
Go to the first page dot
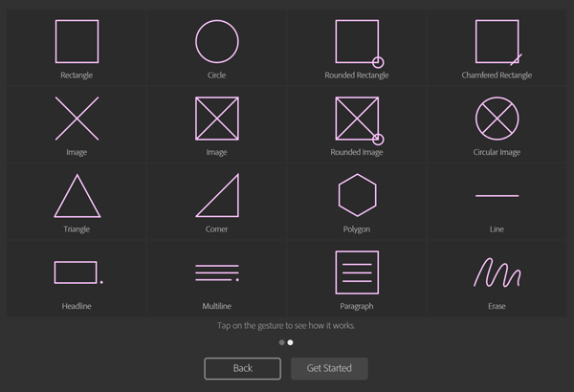281,342
